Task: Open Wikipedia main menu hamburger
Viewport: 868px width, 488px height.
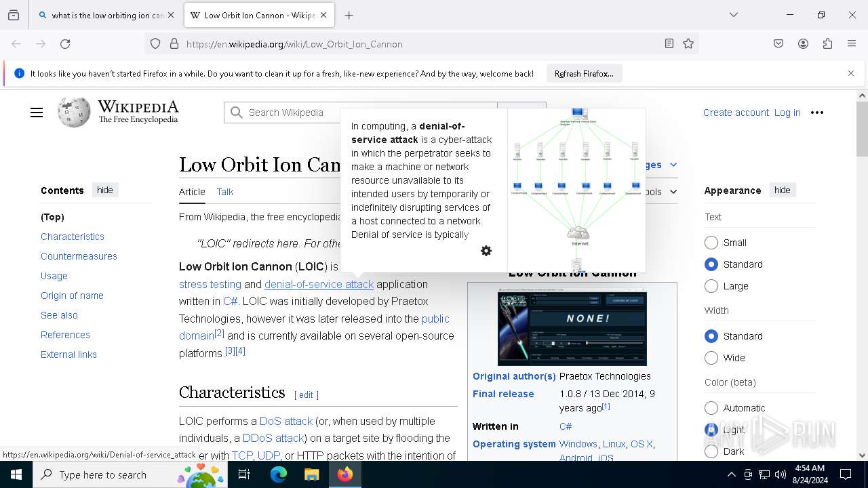Action: click(x=37, y=113)
